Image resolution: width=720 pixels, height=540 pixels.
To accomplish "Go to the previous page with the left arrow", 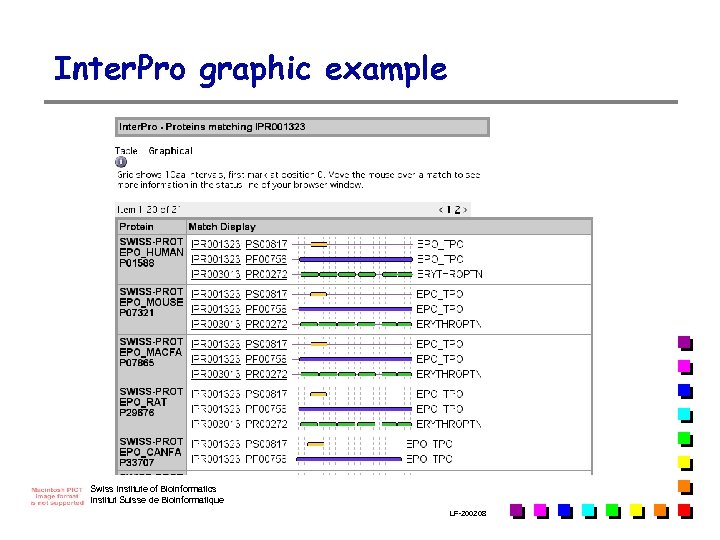I will tap(441, 210).
